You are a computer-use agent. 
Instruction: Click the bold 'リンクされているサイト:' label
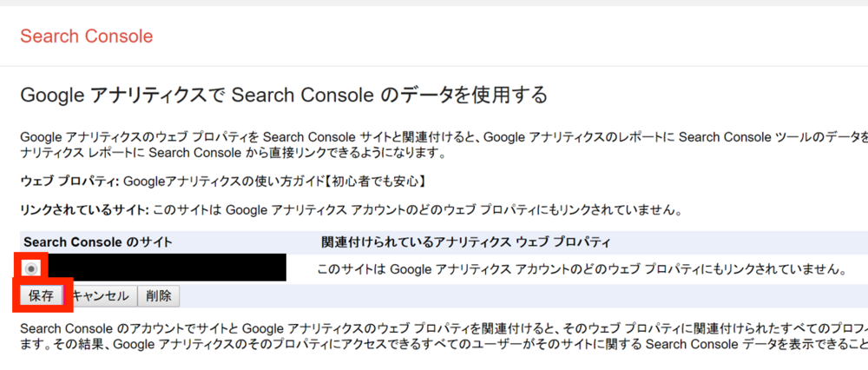coord(85,210)
